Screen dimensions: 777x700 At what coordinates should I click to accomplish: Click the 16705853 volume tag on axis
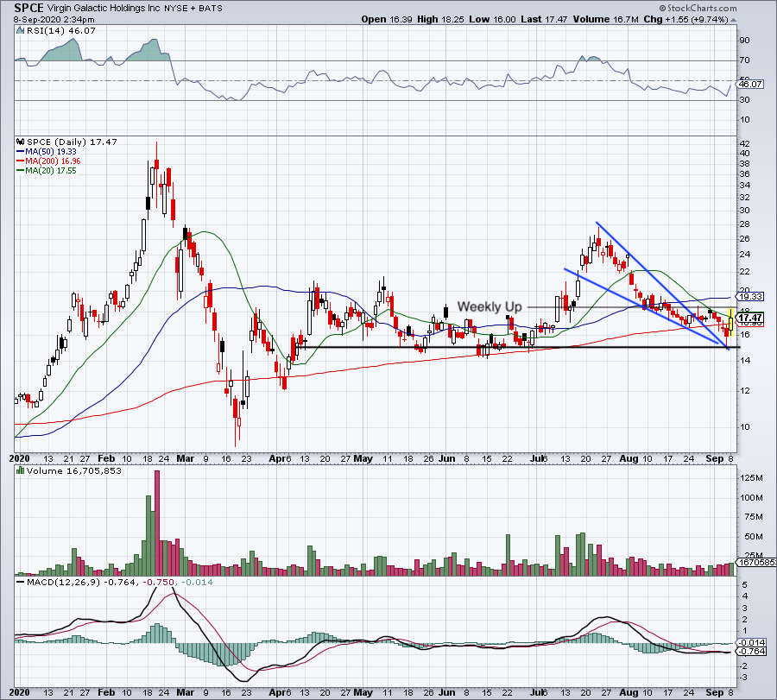pos(755,563)
